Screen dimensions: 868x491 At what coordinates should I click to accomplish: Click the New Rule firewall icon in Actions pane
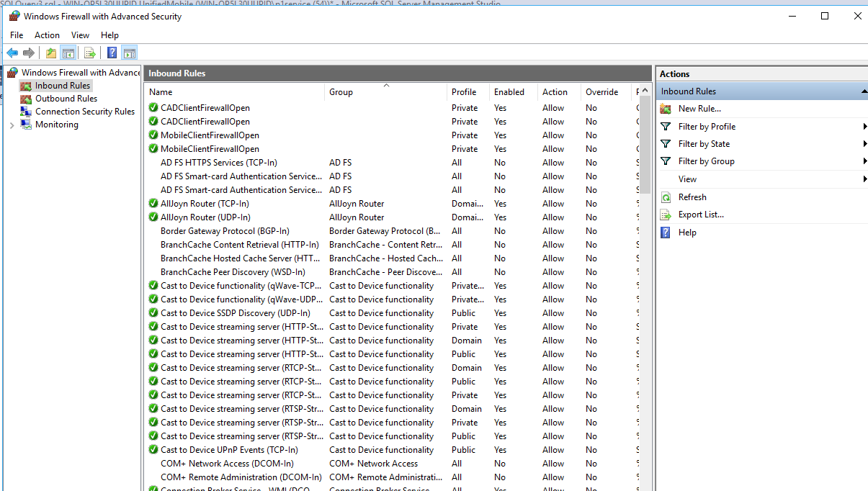point(665,108)
